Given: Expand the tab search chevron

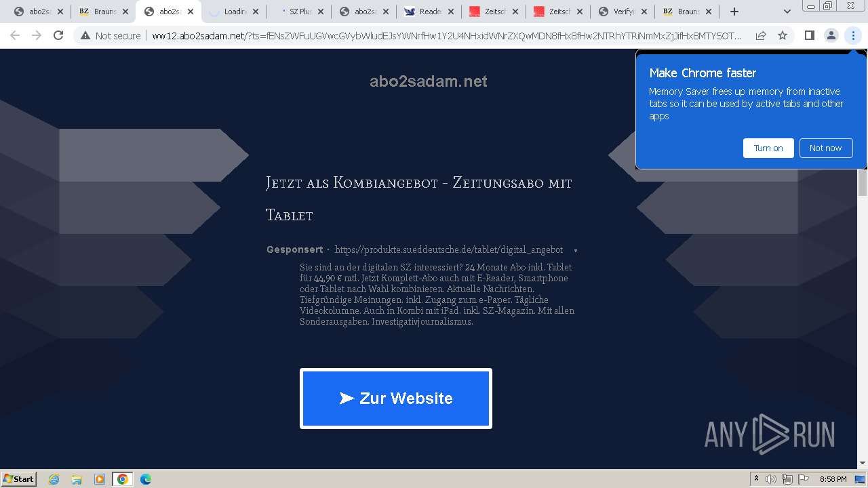Looking at the screenshot, I should coord(787,12).
